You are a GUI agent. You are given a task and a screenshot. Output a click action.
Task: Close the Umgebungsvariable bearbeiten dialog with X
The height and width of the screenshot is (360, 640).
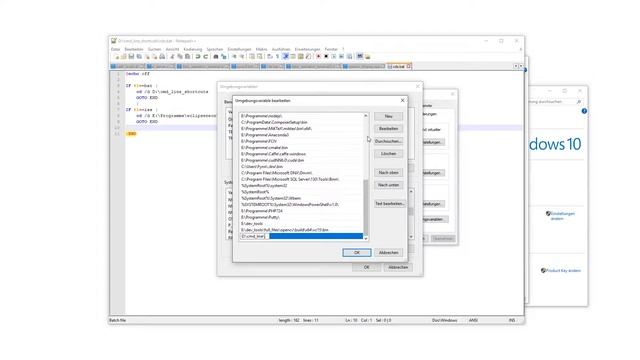tap(402, 100)
